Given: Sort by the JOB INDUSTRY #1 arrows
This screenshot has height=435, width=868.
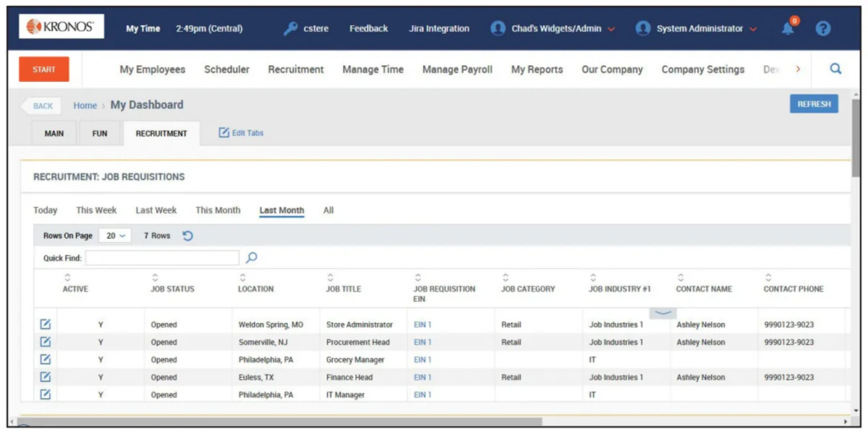Looking at the screenshot, I should click(x=593, y=277).
